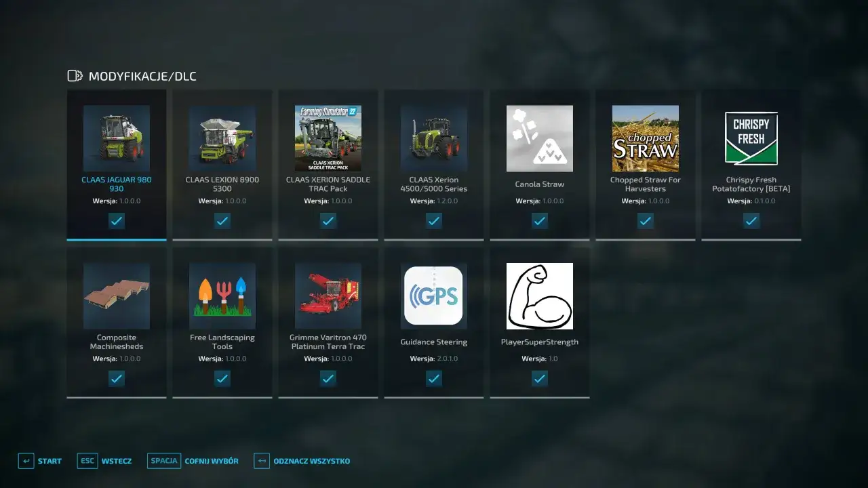The height and width of the screenshot is (488, 868).
Task: Toggle the Guidance Steering checkbox
Action: pos(434,379)
